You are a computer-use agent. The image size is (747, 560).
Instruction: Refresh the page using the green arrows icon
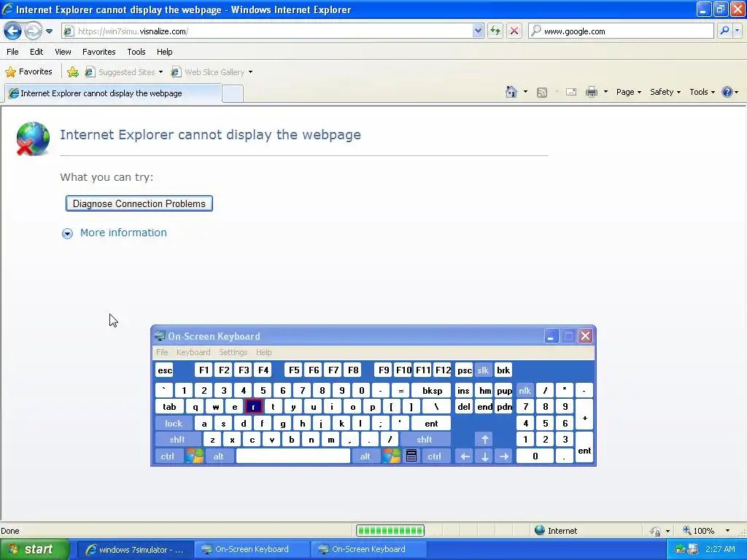495,31
